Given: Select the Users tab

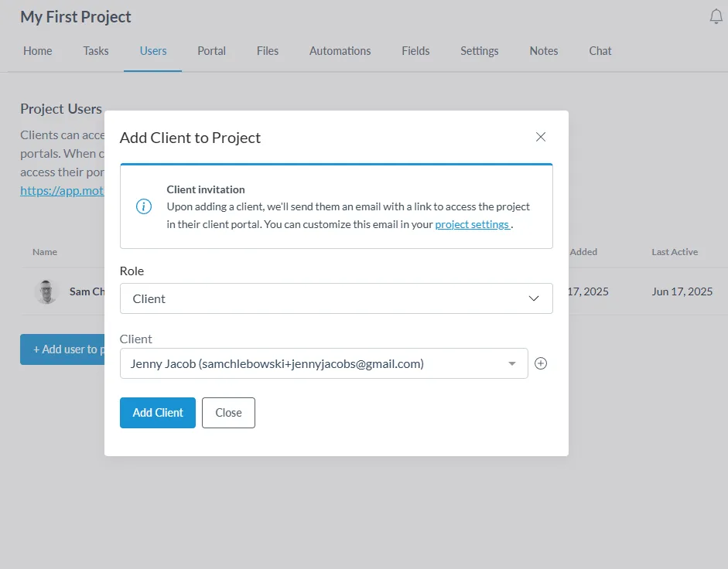Looking at the screenshot, I should (x=152, y=51).
